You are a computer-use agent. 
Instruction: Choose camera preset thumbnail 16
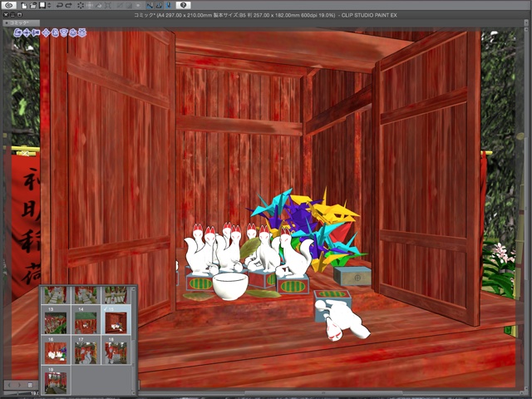[56, 351]
